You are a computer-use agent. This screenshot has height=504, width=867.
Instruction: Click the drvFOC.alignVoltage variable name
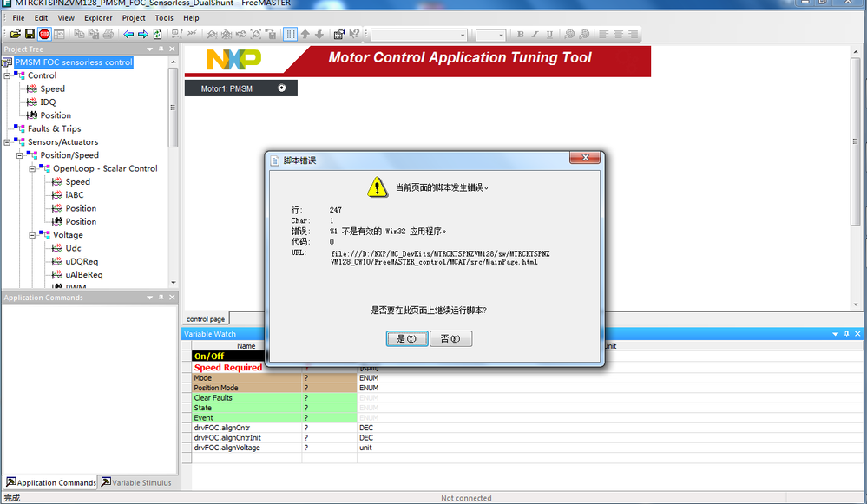point(227,448)
